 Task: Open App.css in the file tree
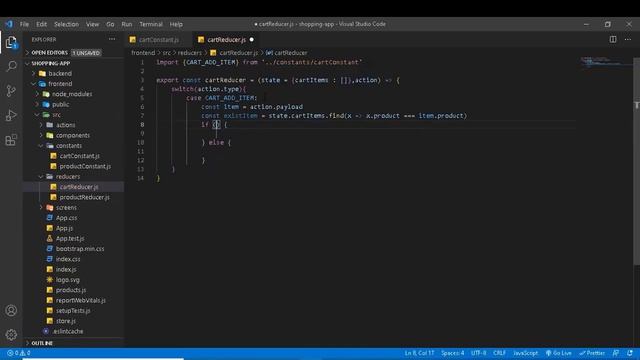66,218
